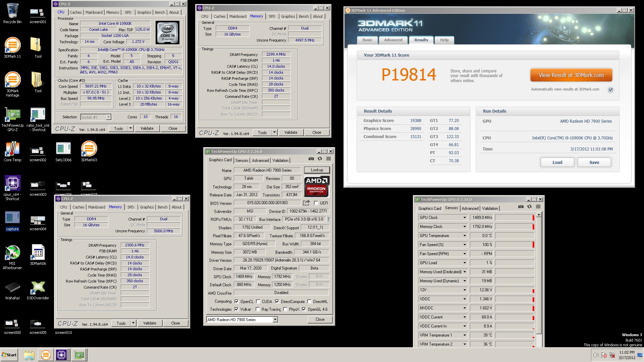The image size is (644, 362).
Task: Select the capture desktop icon
Action: click(x=12, y=221)
